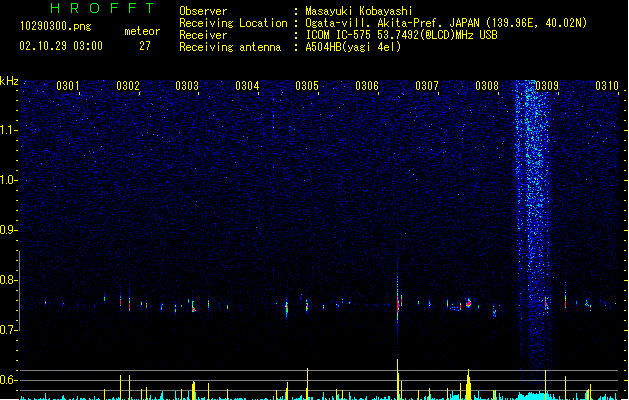
Task: Click the 0.7 kHz axis label
Action: point(8,330)
